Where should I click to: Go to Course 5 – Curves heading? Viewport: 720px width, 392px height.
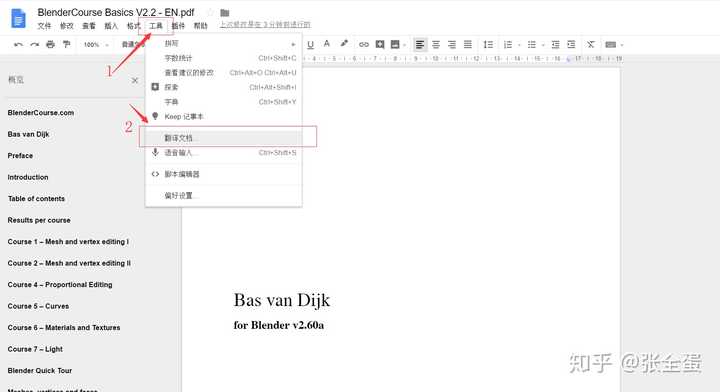coord(39,306)
